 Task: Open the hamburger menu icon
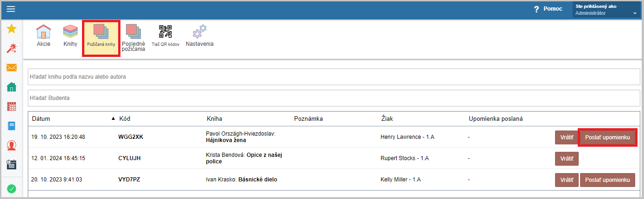pos(11,9)
